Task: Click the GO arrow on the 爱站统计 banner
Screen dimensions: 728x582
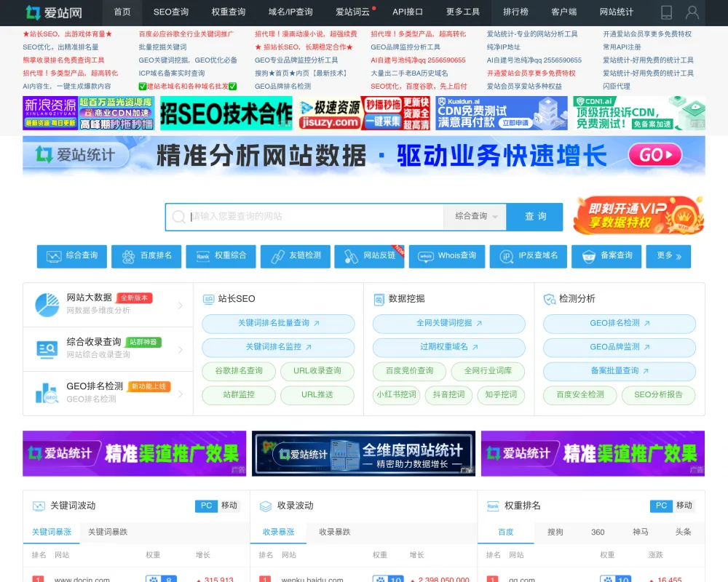Action: point(655,155)
